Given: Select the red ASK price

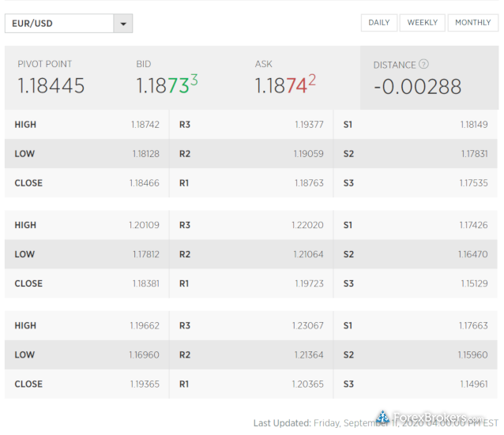Looking at the screenshot, I should (x=285, y=85).
